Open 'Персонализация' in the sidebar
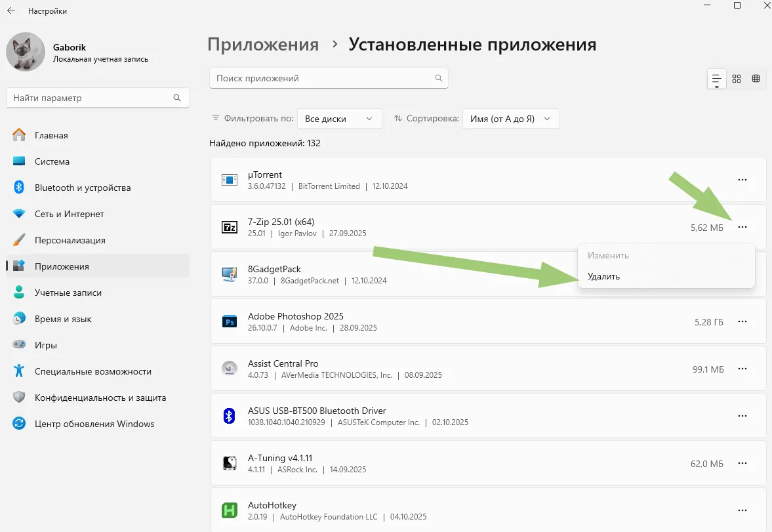The image size is (772, 532). pyautogui.click(x=70, y=240)
